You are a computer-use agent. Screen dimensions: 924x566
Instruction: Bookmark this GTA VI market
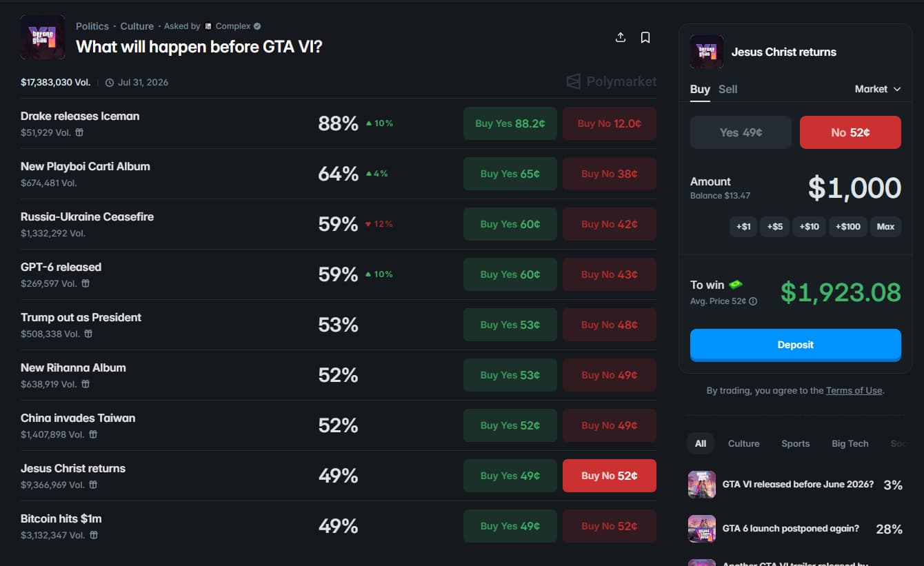click(x=645, y=37)
